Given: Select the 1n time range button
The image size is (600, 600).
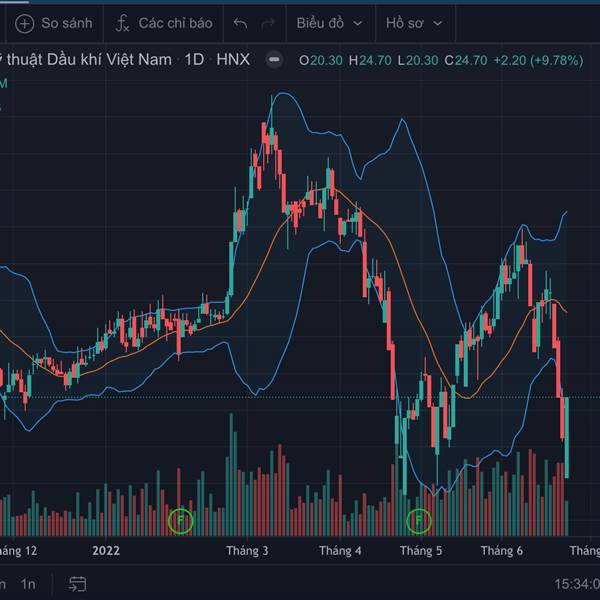Looking at the screenshot, I should click(28, 584).
